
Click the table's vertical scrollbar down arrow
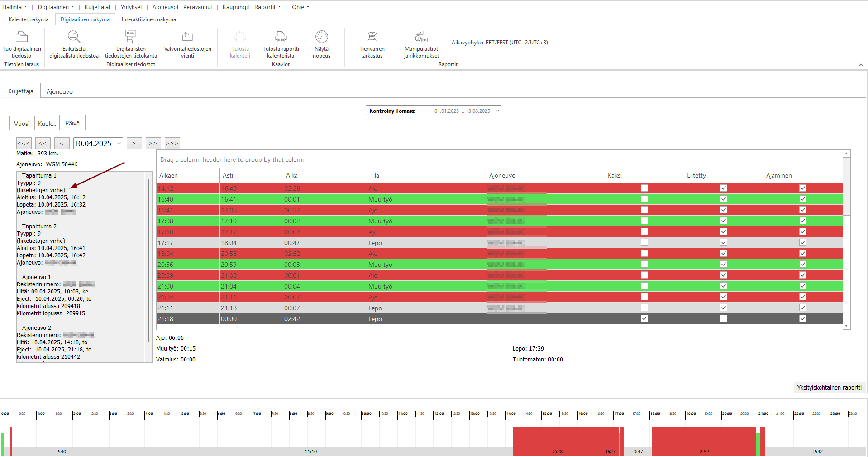click(846, 326)
